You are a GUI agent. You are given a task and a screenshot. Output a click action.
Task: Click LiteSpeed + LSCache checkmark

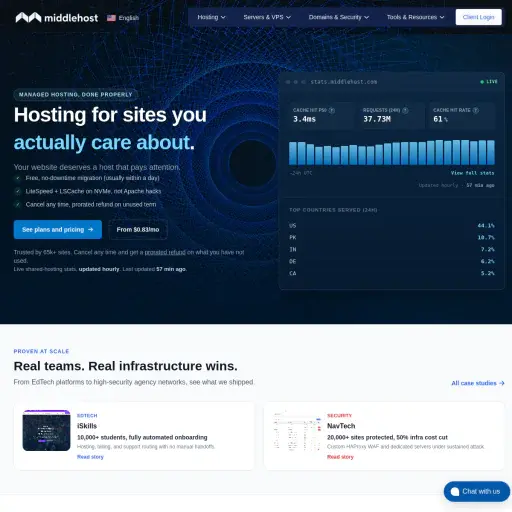pos(17,191)
